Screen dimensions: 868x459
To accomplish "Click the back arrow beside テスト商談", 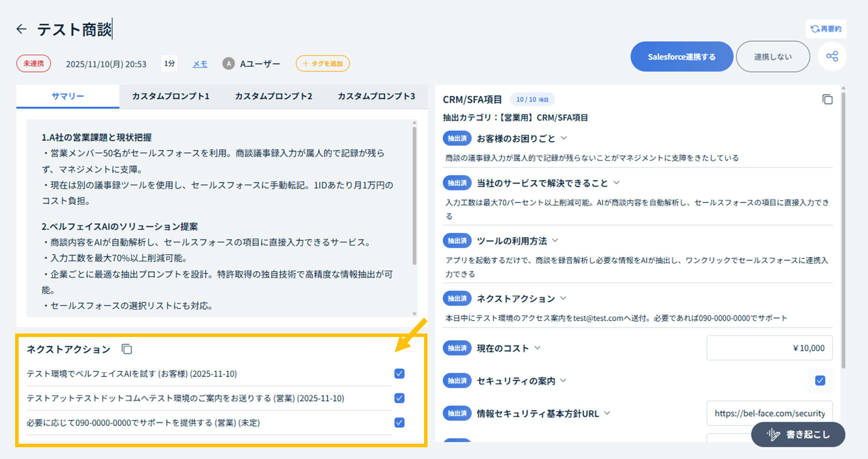I will point(21,29).
